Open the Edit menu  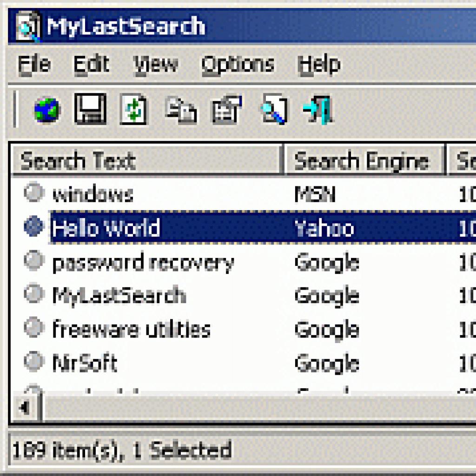[x=92, y=65]
